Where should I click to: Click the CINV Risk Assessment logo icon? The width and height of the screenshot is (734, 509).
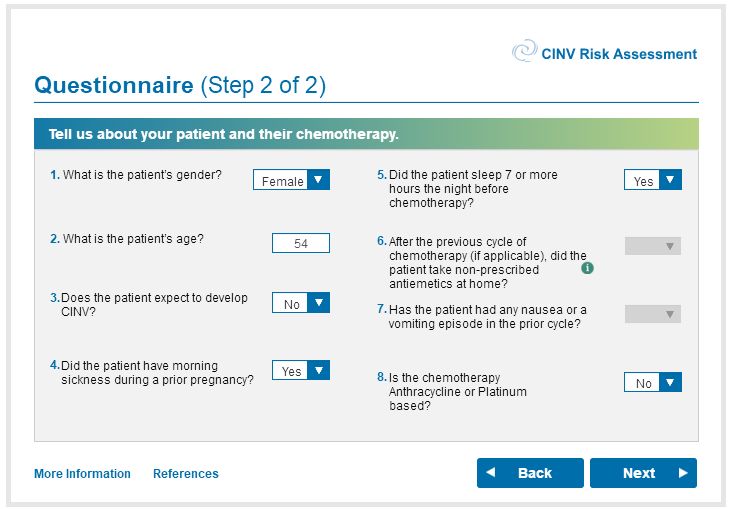tap(524, 52)
